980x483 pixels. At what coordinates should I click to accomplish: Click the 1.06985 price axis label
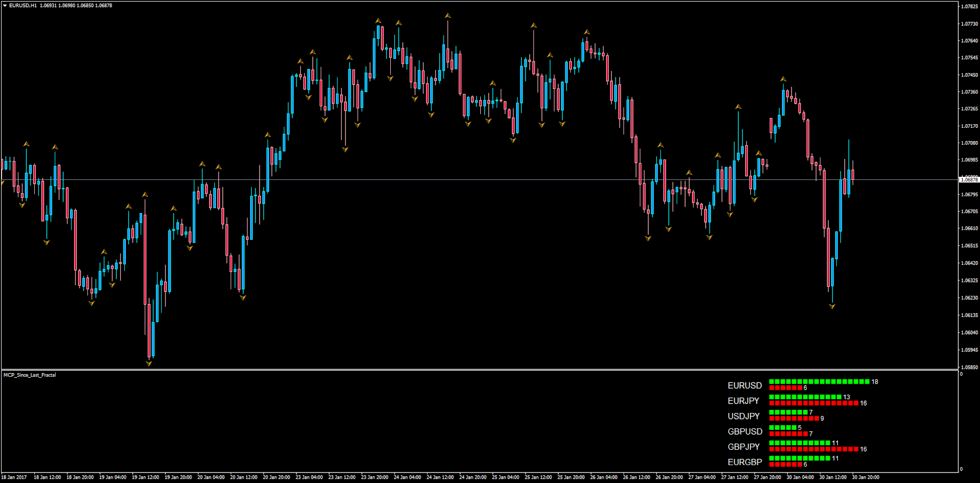click(x=969, y=160)
